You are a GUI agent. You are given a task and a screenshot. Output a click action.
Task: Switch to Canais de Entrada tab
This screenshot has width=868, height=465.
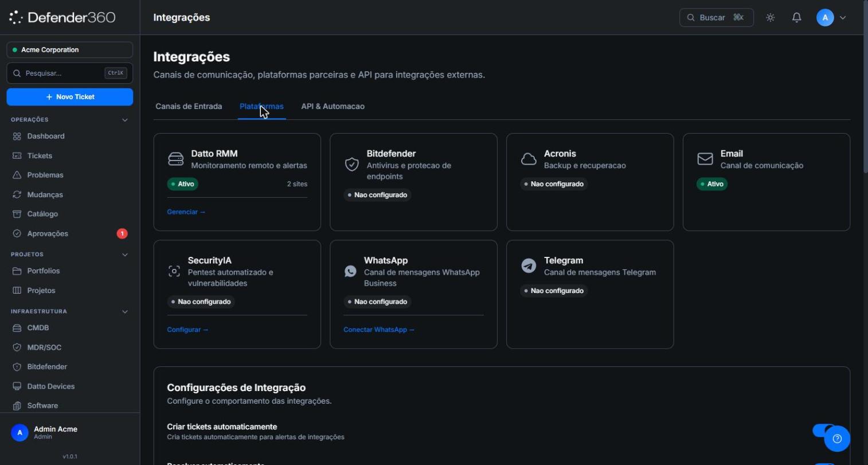(189, 106)
